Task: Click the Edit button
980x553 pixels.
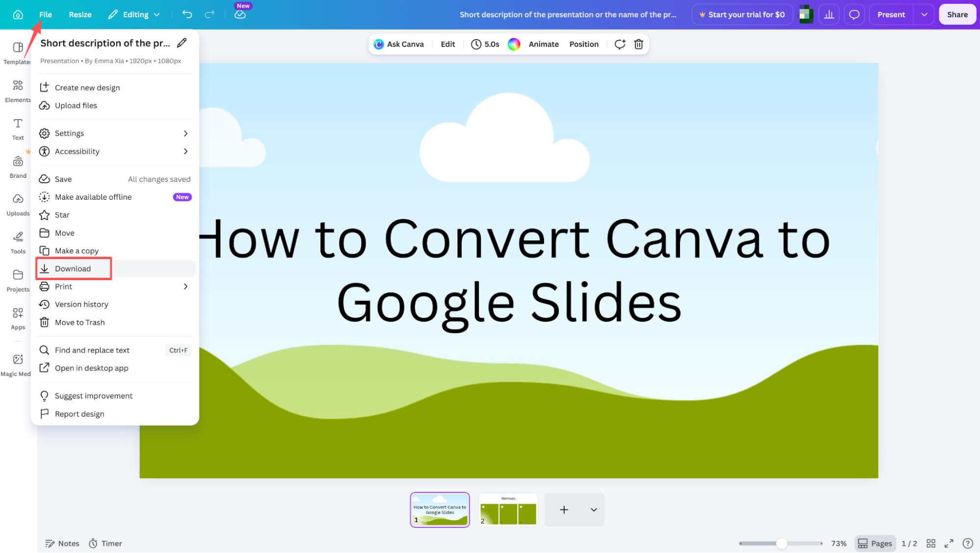Action: [x=448, y=44]
